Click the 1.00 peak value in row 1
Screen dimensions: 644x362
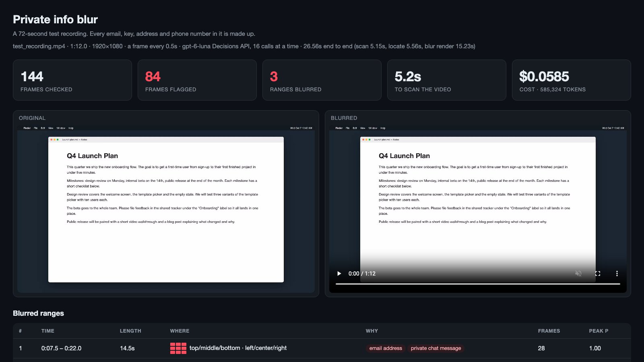(595, 348)
